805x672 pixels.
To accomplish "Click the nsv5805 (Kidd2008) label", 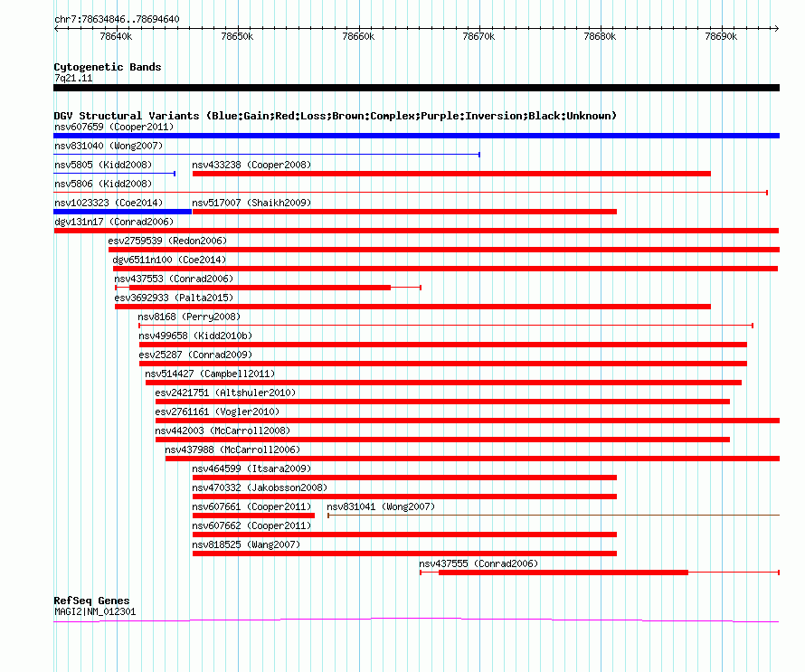I will 103,165.
